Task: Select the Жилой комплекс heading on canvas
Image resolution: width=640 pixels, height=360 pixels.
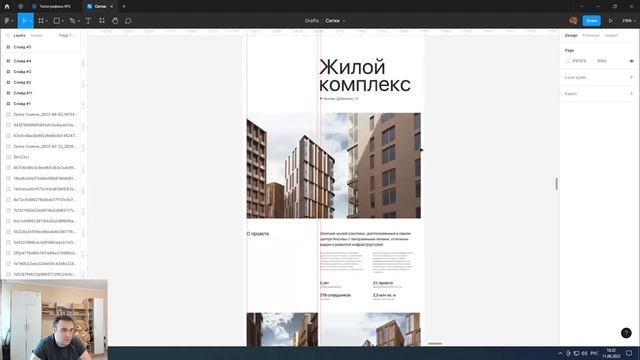Action: (x=364, y=76)
